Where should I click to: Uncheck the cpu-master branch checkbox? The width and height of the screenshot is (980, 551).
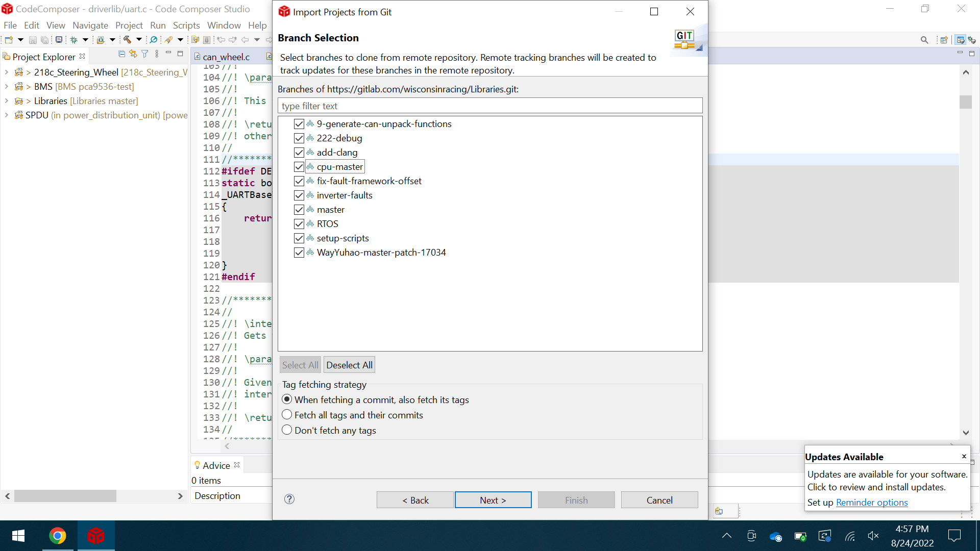299,167
